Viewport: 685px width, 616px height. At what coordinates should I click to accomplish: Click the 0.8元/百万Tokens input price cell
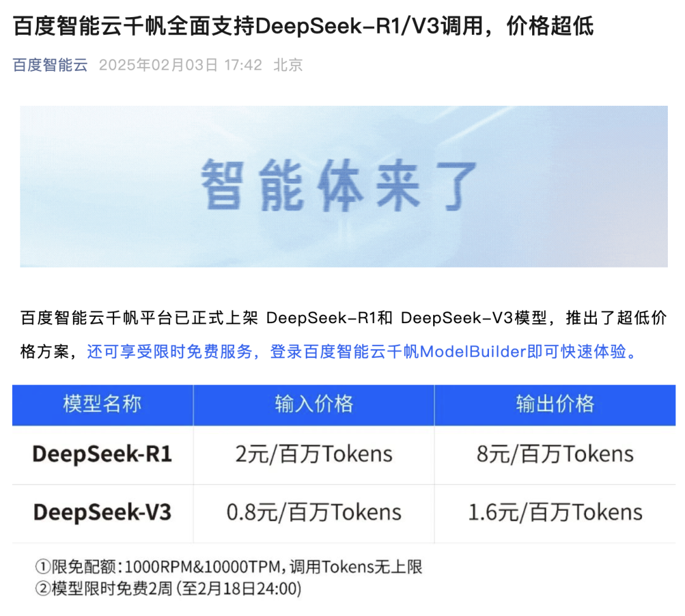click(x=314, y=513)
